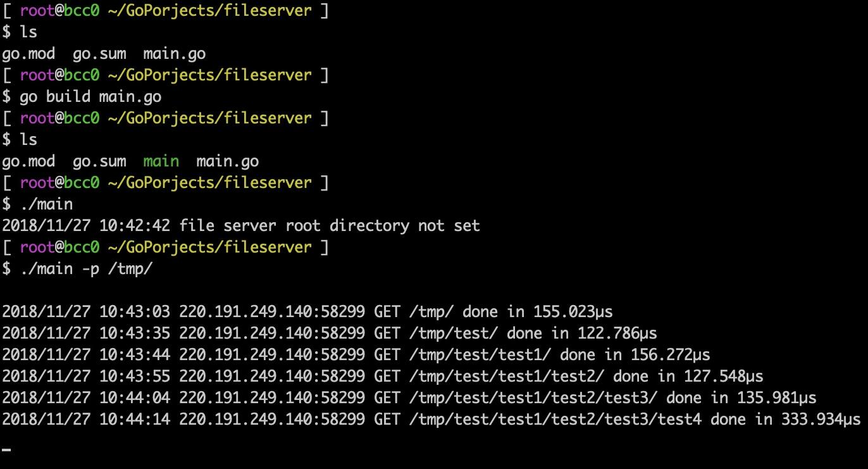
Task: Click the '/tmp/test/test1/test2/' request path
Action: point(507,377)
